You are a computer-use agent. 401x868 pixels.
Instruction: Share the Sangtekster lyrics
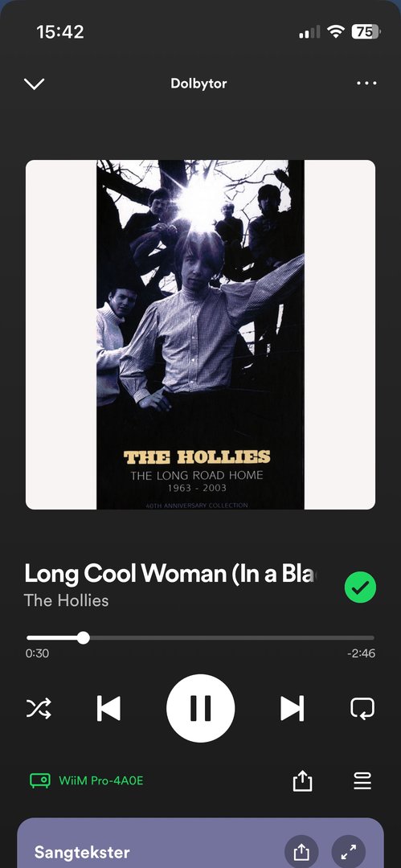[x=301, y=853]
